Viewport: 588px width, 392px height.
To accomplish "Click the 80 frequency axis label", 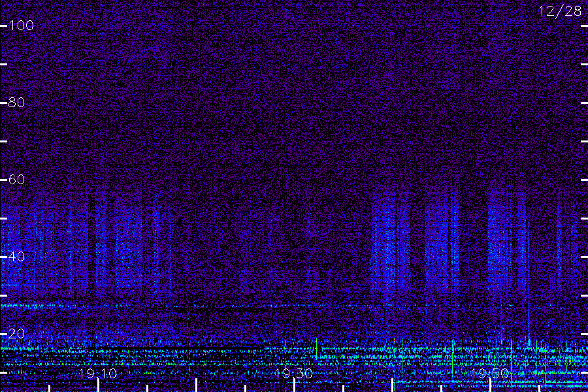I will (x=16, y=103).
